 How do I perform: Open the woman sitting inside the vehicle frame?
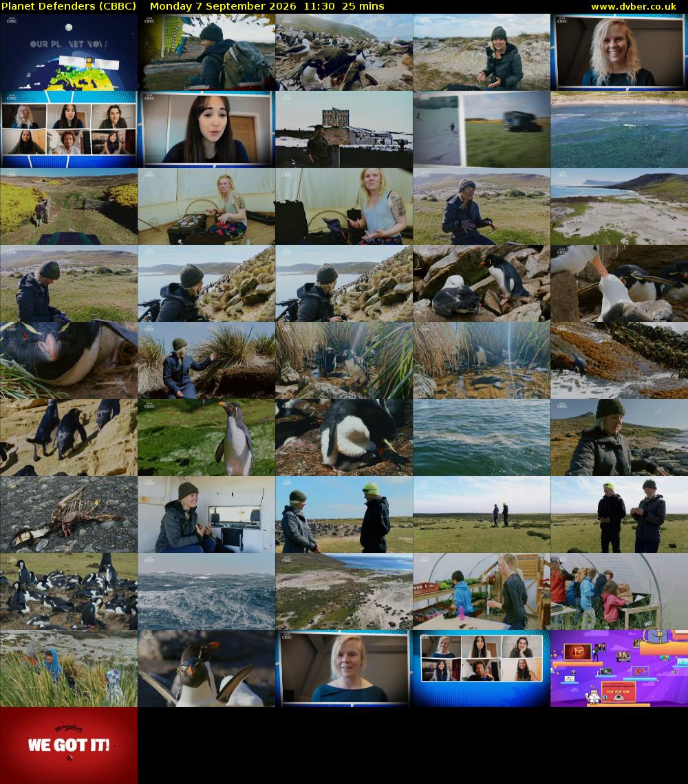[206, 514]
